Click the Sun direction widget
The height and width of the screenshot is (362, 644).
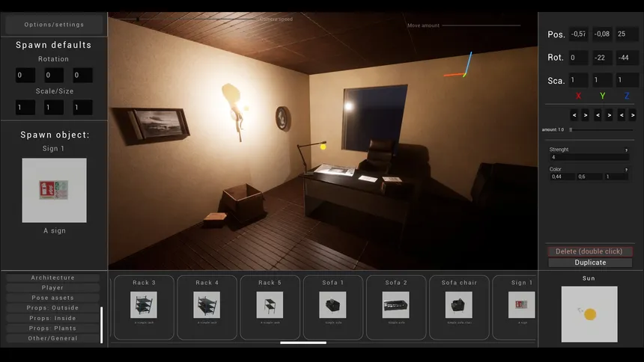(589, 314)
